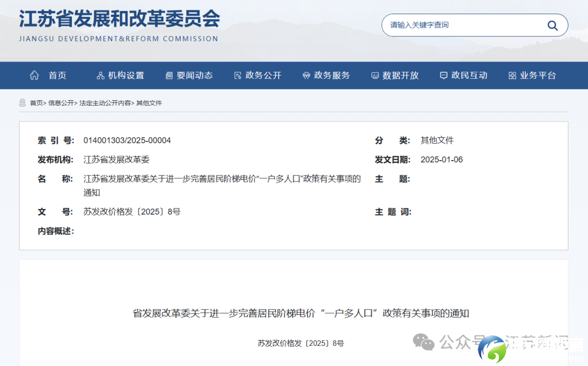Select the 分类 value 其他文件

(437, 141)
